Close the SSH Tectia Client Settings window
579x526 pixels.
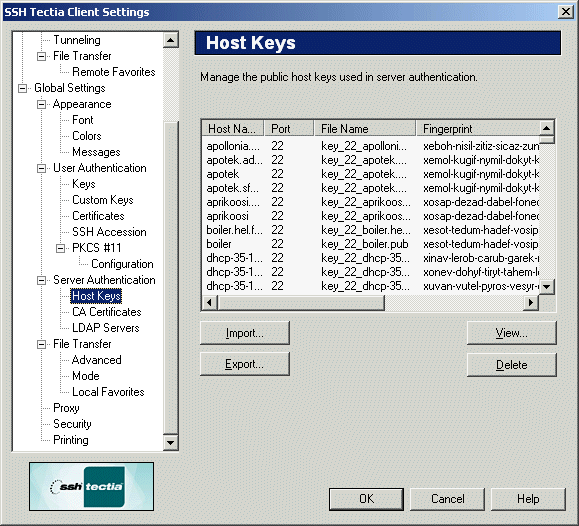pyautogui.click(x=566, y=12)
